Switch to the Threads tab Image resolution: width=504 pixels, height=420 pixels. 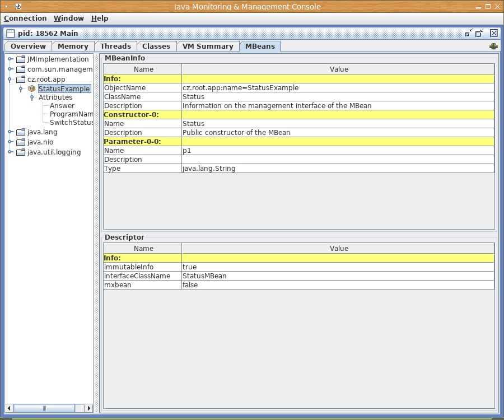click(115, 46)
